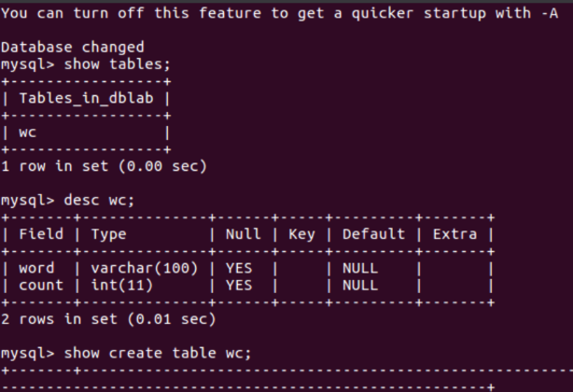Image resolution: width=573 pixels, height=392 pixels.
Task: Select the wc table name in results
Action: 28,133
